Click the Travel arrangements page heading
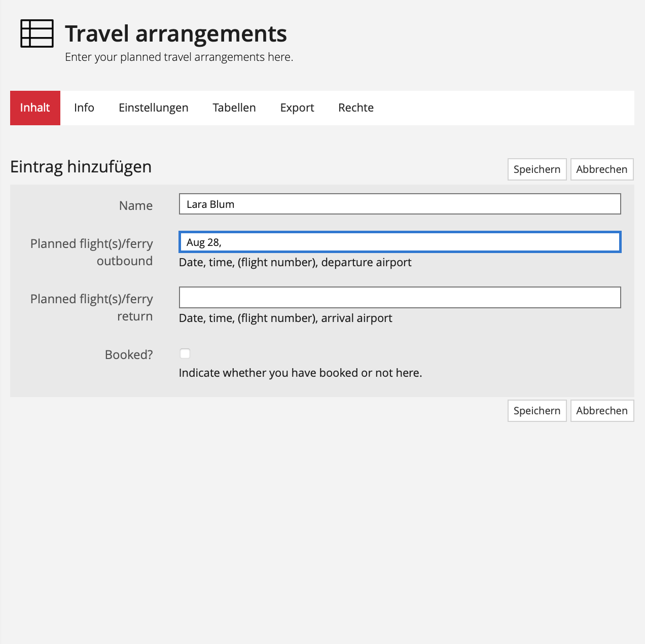This screenshot has height=644, width=645. pos(176,34)
